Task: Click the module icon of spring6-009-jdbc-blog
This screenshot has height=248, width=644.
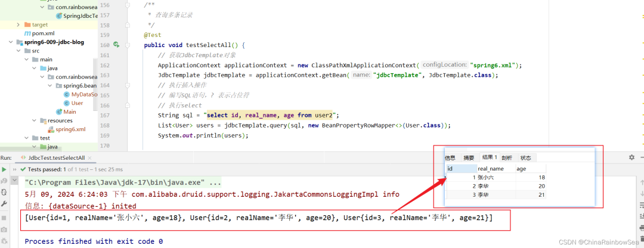Action: (19, 42)
